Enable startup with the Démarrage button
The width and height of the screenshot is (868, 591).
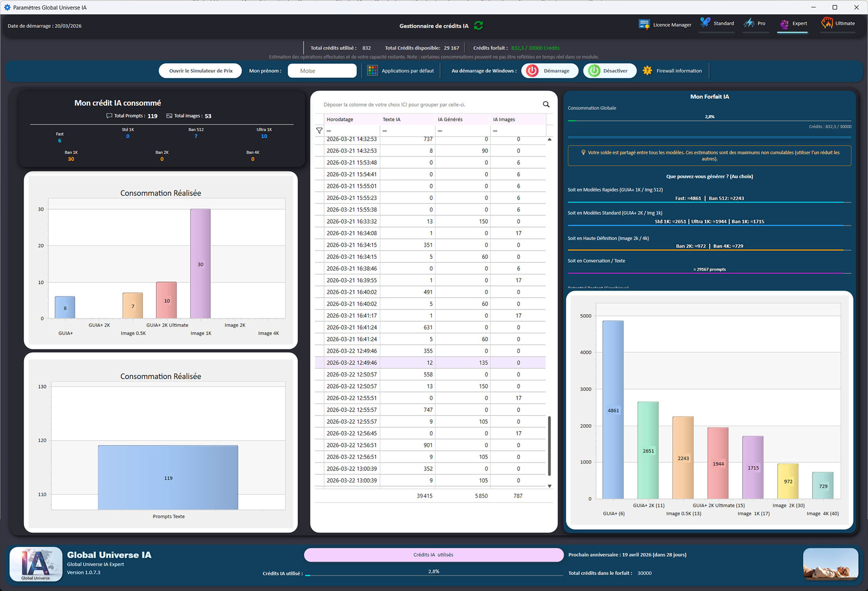coord(549,71)
